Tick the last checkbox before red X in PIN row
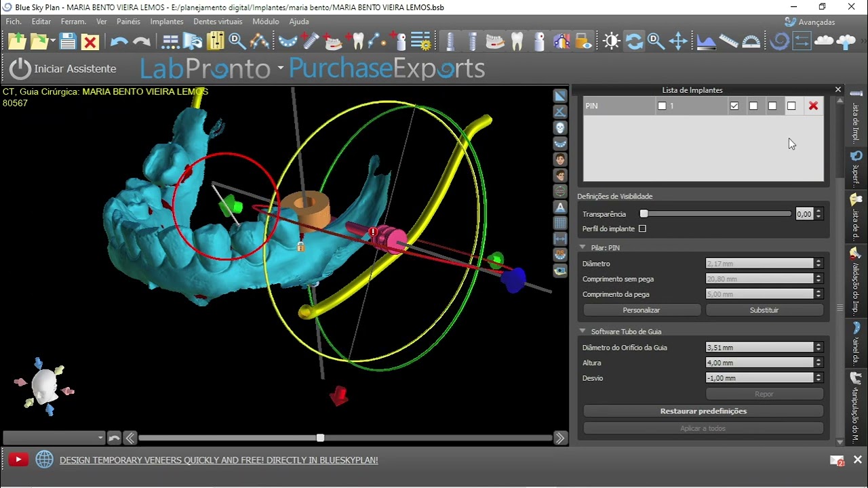 pos(791,106)
